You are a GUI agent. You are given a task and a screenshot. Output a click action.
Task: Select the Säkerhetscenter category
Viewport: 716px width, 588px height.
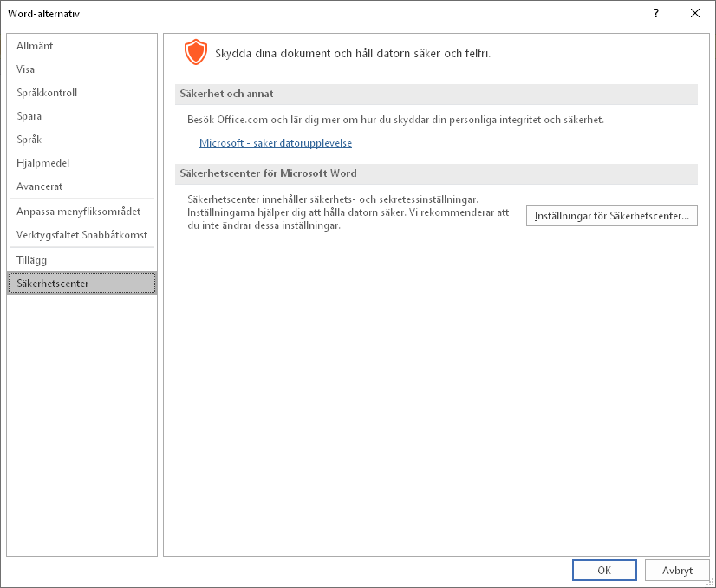(52, 284)
